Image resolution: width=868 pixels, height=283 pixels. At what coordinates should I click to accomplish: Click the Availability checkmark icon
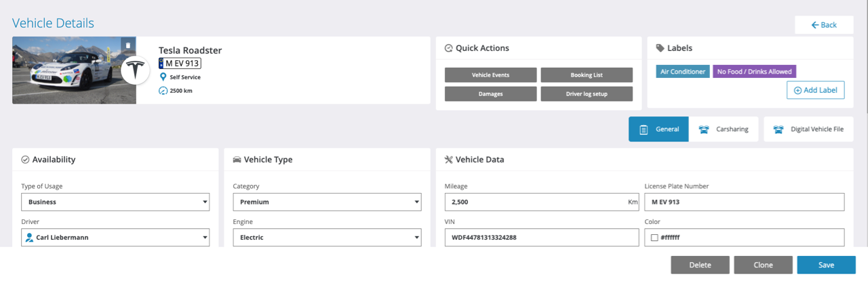25,160
